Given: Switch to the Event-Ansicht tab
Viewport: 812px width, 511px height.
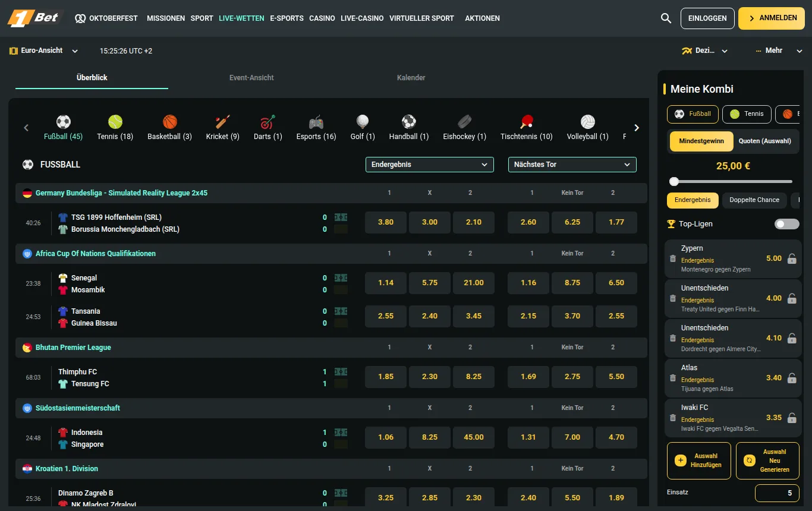Looking at the screenshot, I should tap(251, 78).
